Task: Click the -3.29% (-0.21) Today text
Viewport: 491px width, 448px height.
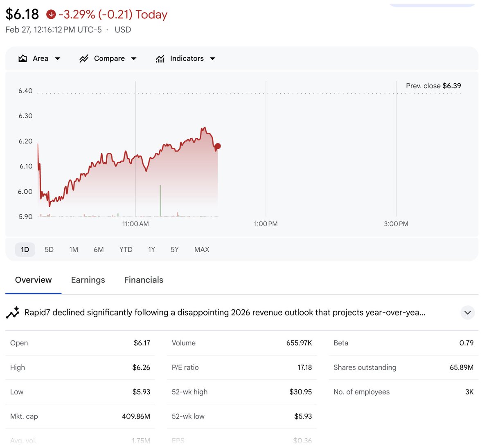Action: pyautogui.click(x=113, y=14)
